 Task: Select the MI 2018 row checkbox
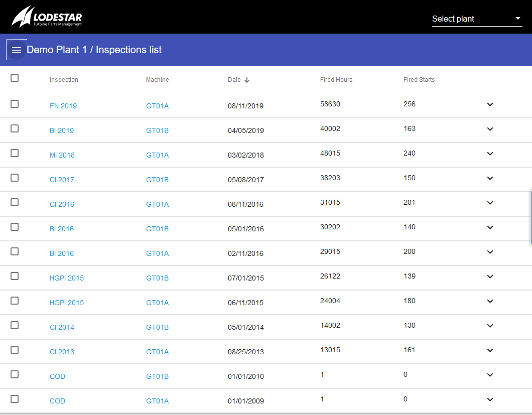point(15,153)
